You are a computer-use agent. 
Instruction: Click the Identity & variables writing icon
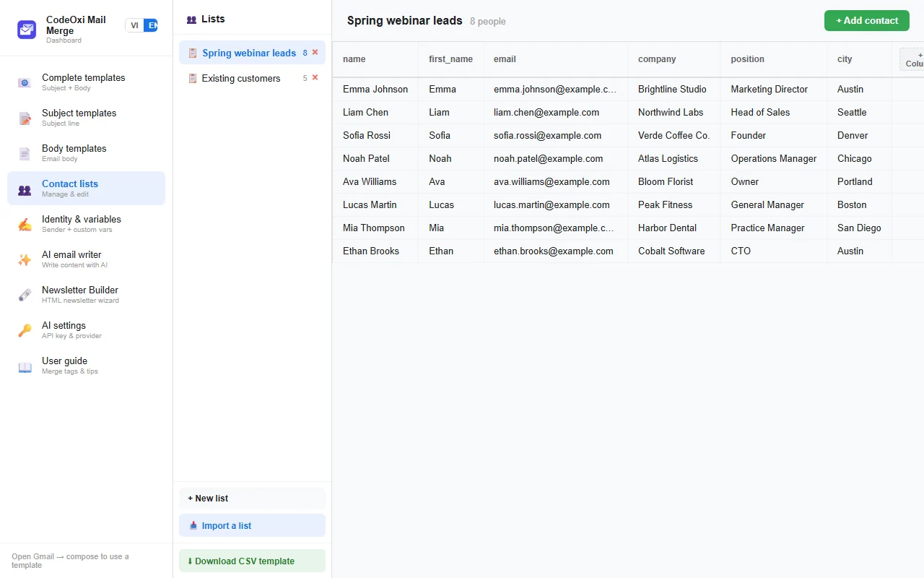(x=25, y=225)
